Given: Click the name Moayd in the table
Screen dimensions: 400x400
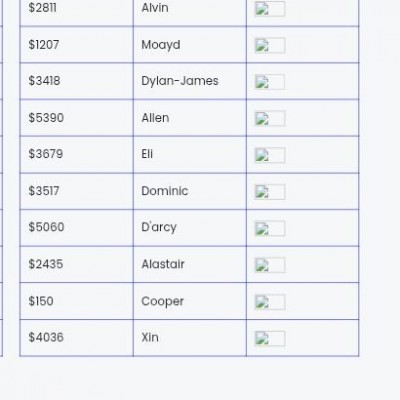Looking at the screenshot, I should tap(161, 45).
